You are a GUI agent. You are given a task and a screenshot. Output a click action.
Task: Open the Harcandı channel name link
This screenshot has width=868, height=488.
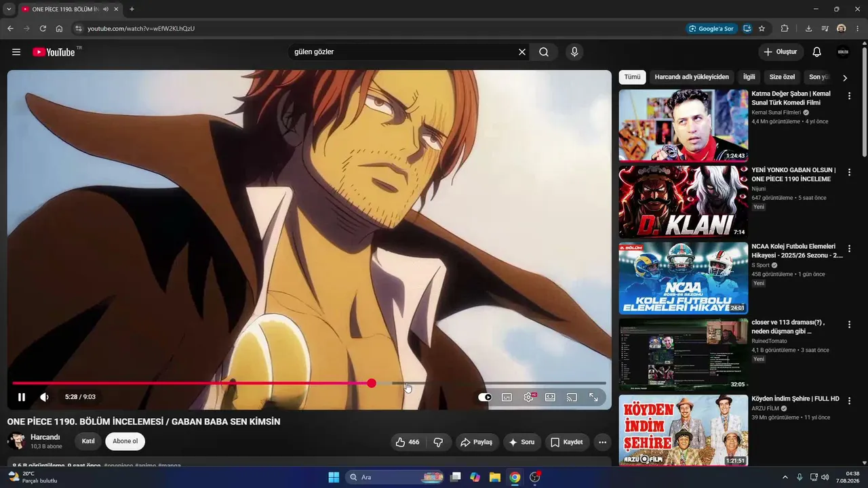pos(45,437)
